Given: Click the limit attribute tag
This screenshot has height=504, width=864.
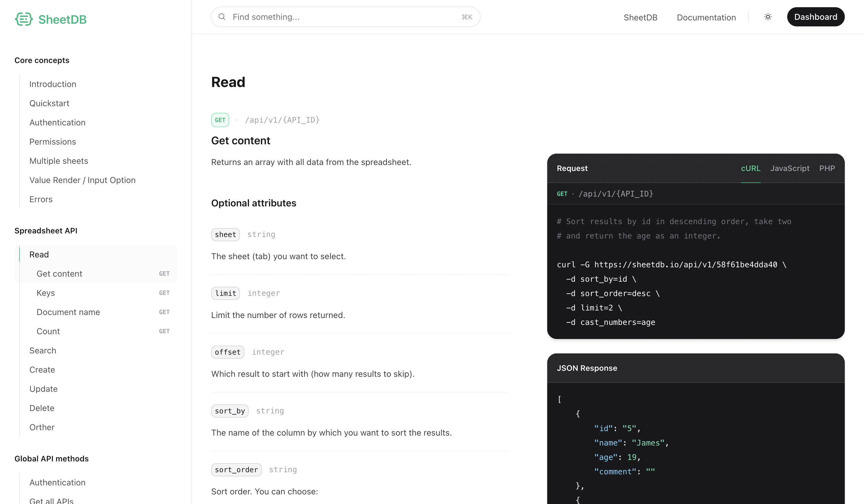Looking at the screenshot, I should (x=226, y=293).
